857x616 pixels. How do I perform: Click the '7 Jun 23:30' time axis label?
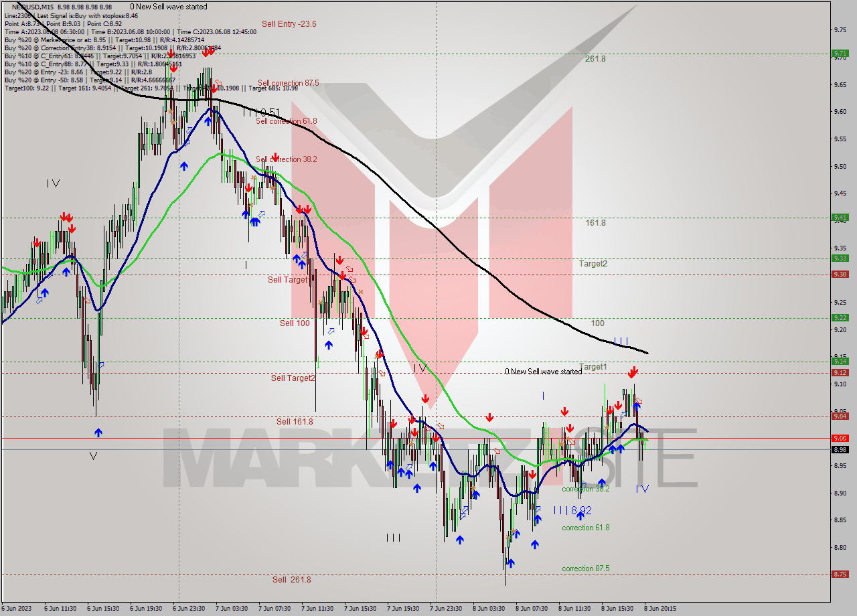coord(445,608)
